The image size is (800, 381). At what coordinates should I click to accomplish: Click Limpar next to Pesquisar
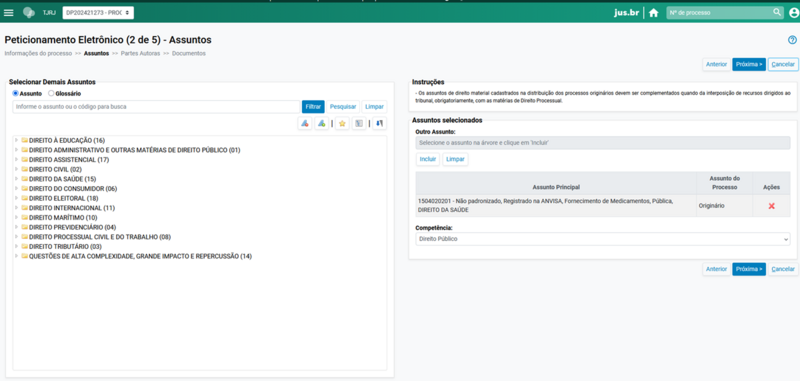coord(374,107)
